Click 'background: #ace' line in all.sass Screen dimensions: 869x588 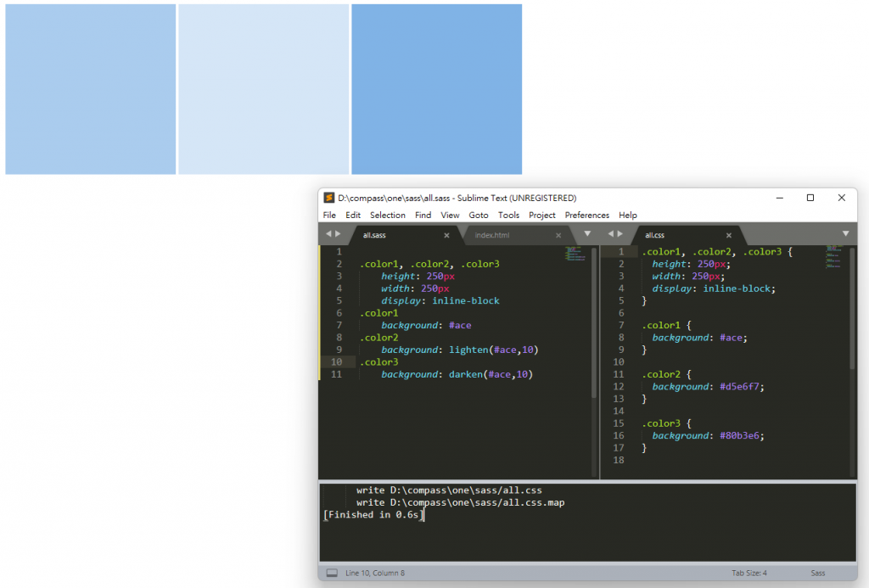(426, 325)
